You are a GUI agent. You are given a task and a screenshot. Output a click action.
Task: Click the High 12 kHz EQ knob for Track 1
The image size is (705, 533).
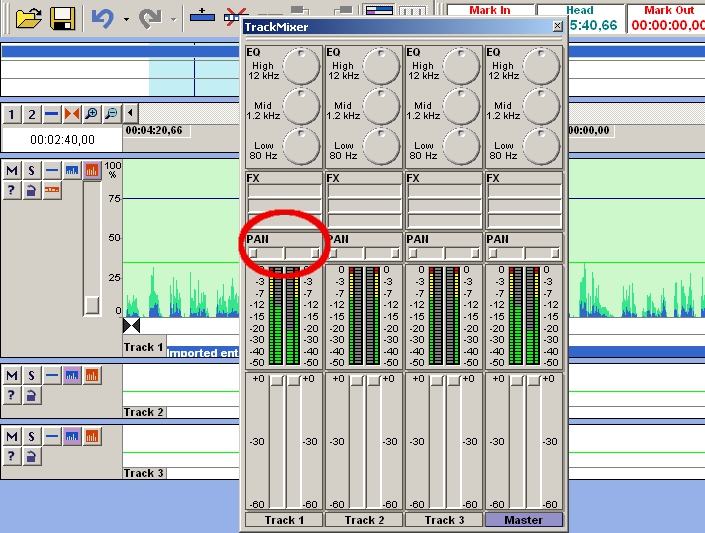click(301, 67)
